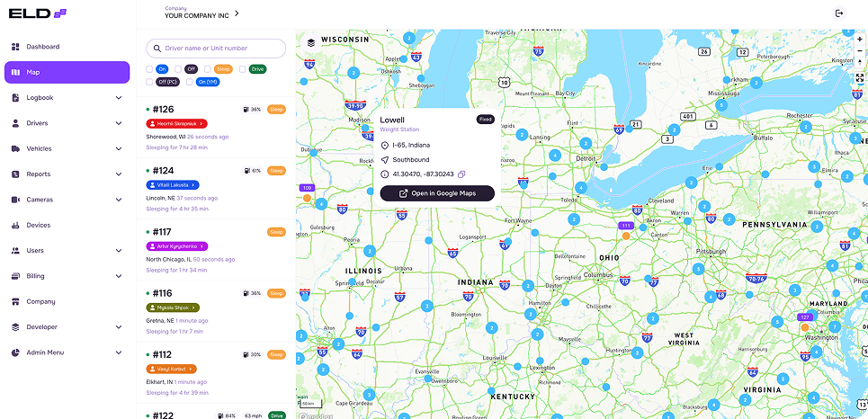Click the Cameras icon in the sidebar
Screen dimensions: 868x419
pos(16,200)
